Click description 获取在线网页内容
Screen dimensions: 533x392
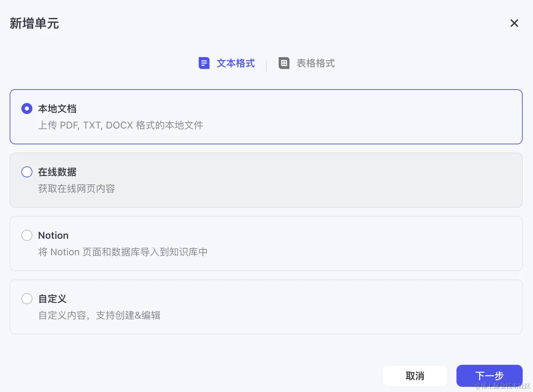(x=77, y=188)
